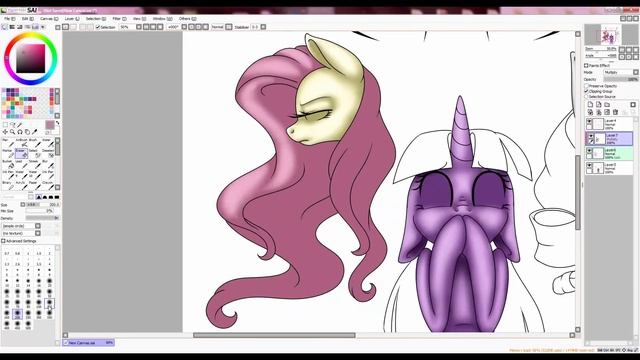Click the foreground color swatch

[50, 125]
